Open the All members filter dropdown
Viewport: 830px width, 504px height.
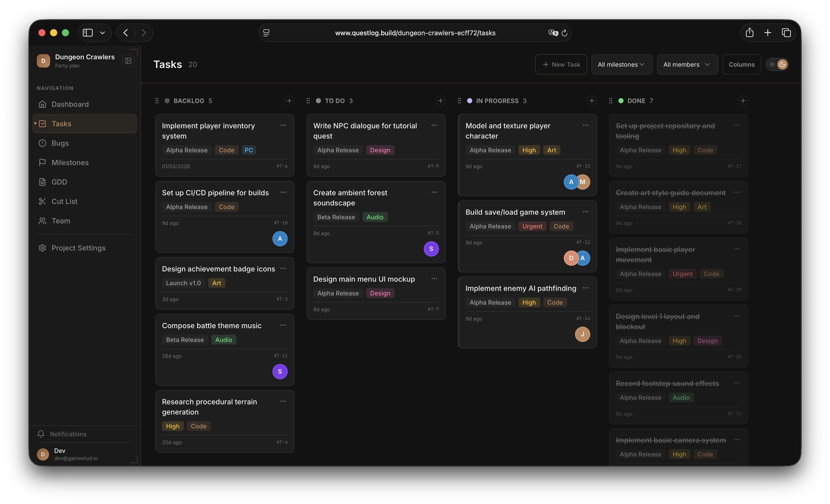[687, 64]
